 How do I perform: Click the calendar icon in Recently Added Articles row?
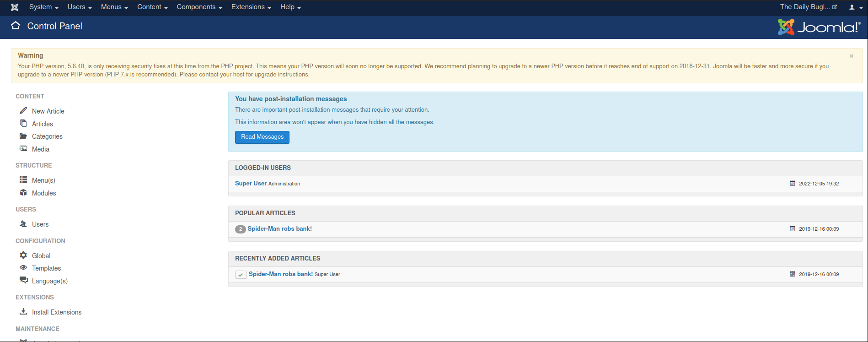click(793, 274)
